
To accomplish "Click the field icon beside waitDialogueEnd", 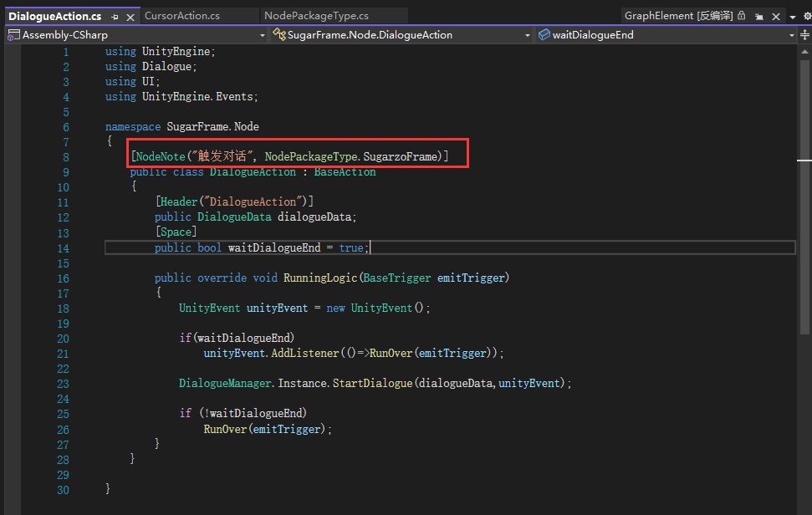I will click(x=544, y=34).
